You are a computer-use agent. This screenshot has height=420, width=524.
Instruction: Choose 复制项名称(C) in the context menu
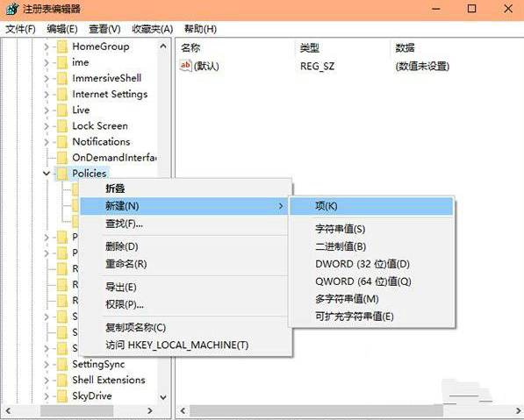[184, 328]
